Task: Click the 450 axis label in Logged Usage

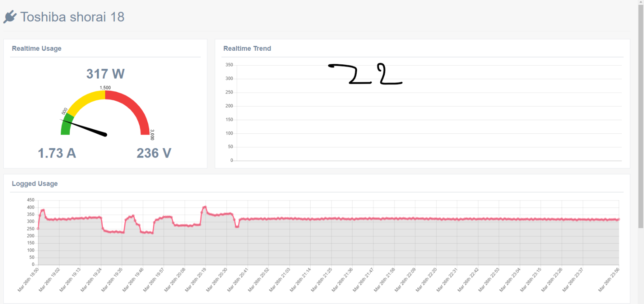Action: 31,200
